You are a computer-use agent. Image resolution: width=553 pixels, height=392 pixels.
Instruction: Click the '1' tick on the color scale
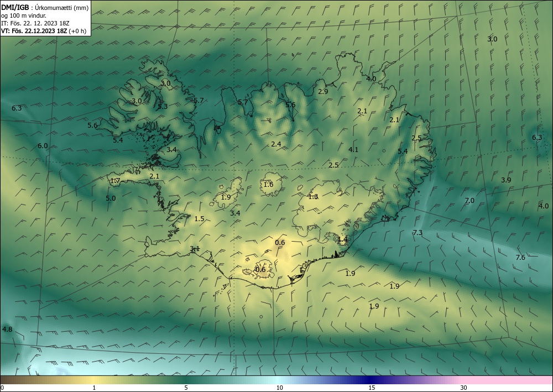[94, 388]
